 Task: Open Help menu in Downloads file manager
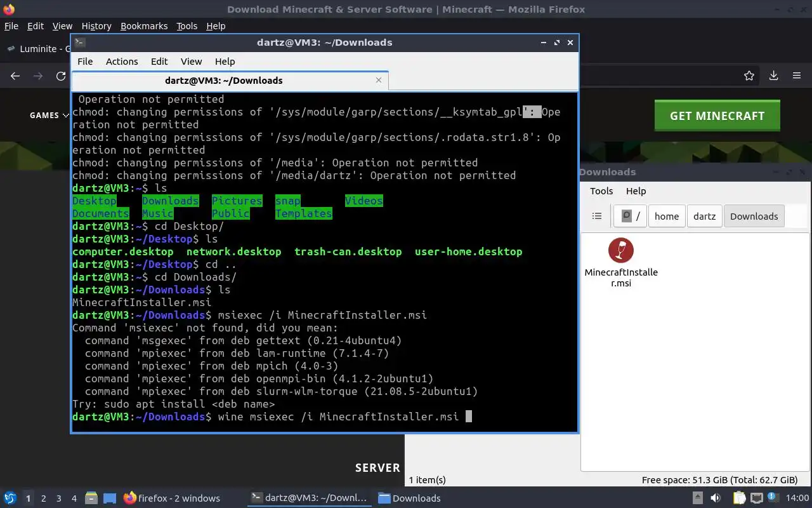[636, 190]
